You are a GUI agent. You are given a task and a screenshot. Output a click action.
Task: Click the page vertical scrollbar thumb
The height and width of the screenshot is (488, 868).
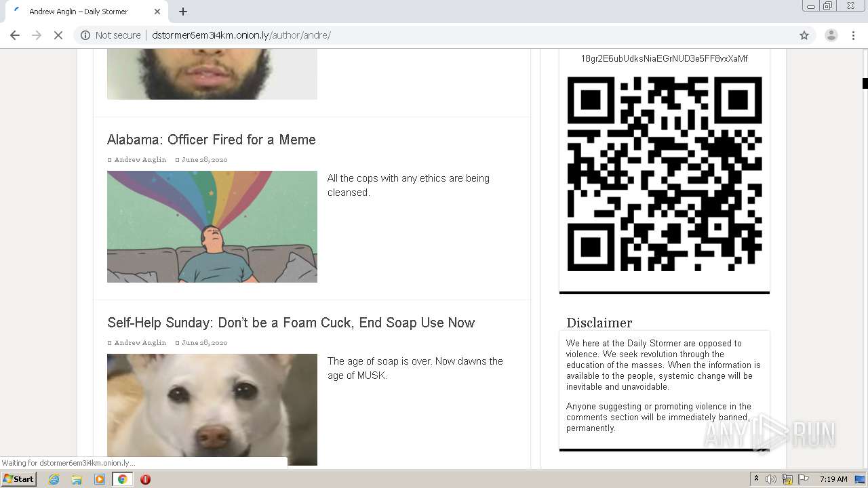[865, 83]
